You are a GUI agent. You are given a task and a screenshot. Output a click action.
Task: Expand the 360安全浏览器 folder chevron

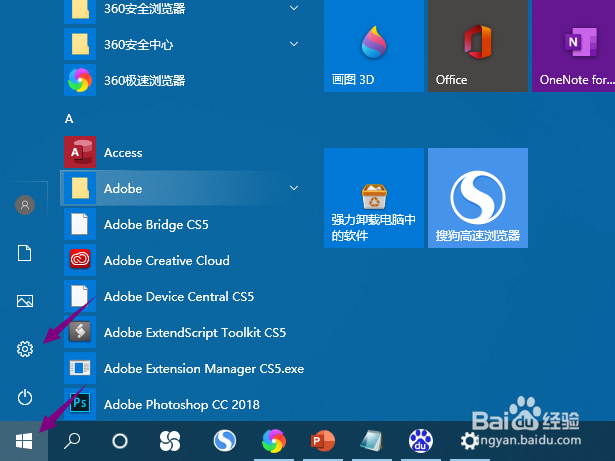294,8
